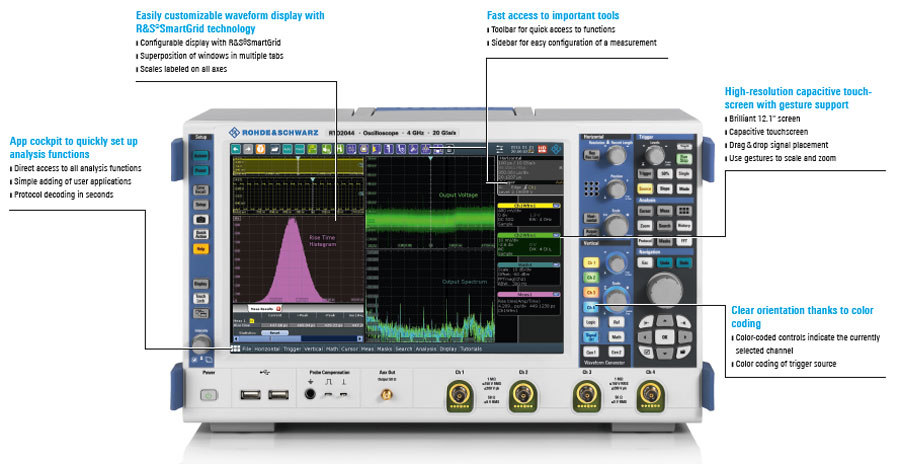
Task: Click the up arrow navigation key
Action: coord(665,320)
